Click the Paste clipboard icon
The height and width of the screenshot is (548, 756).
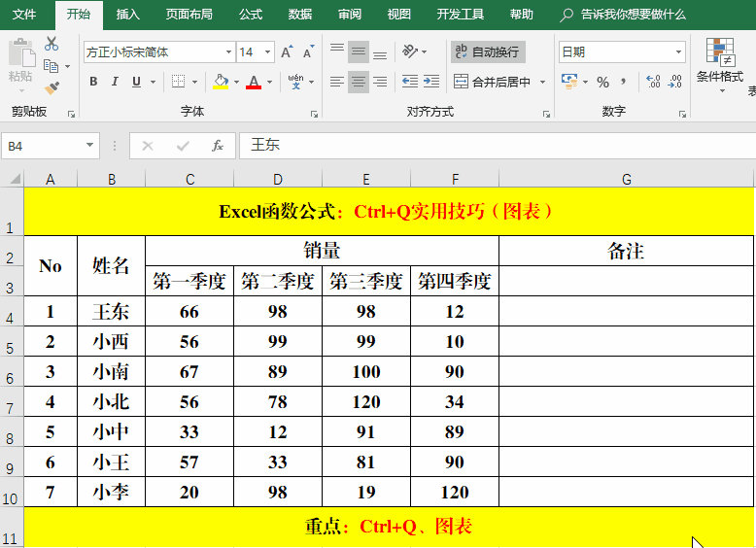tap(21, 52)
